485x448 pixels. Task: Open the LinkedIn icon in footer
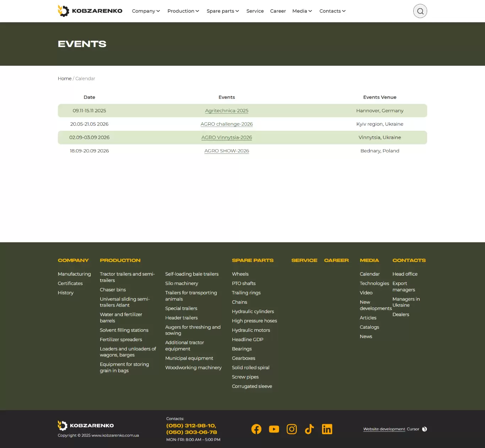click(327, 429)
